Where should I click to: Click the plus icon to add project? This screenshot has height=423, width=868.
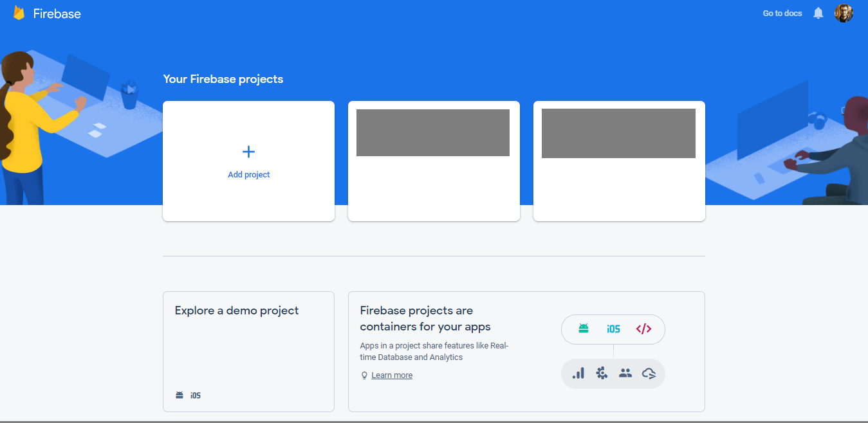point(248,152)
